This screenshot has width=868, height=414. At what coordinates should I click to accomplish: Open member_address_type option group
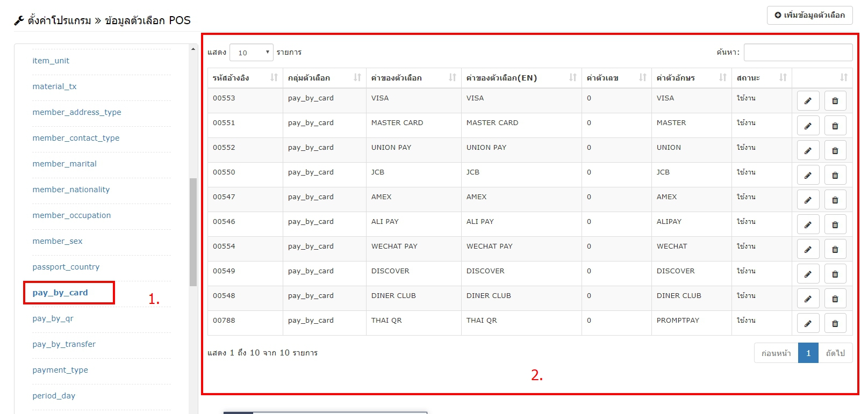[77, 112]
